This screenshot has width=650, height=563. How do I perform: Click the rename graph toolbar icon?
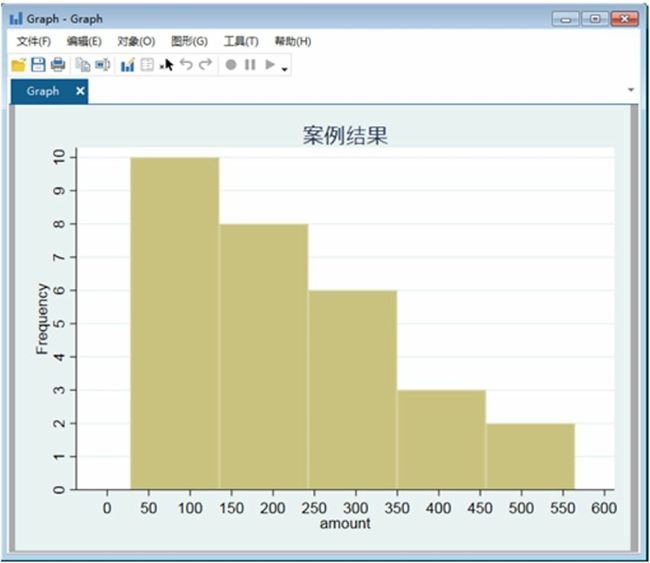tap(103, 65)
